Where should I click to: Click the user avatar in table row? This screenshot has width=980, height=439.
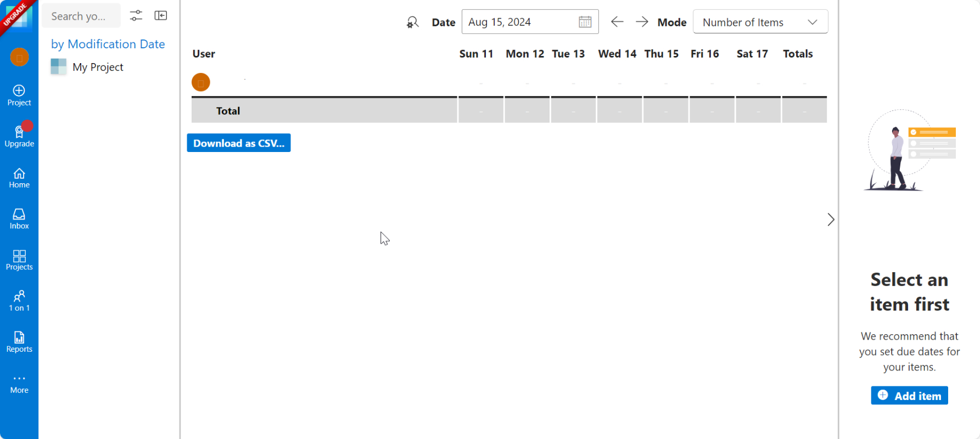201,82
